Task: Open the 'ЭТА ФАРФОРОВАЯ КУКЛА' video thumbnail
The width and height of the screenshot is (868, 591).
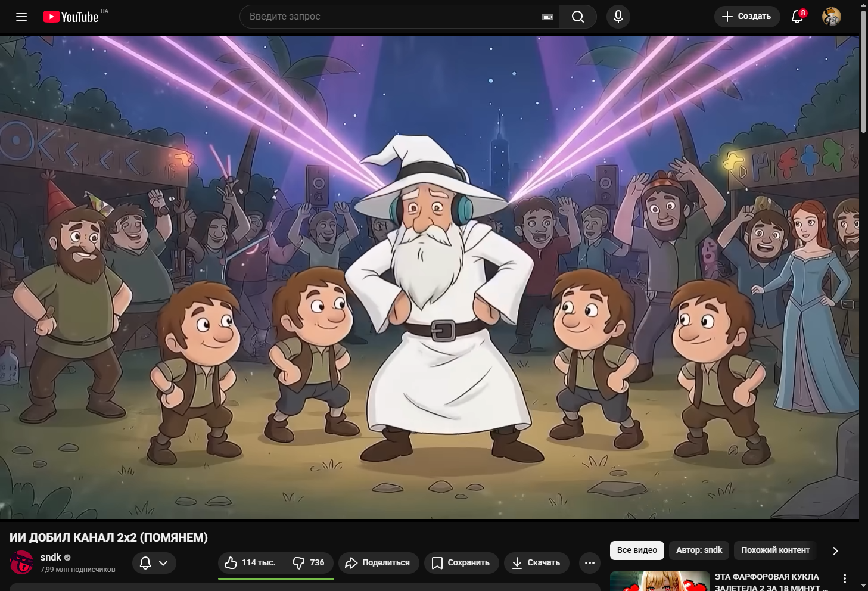Action: tap(660, 581)
